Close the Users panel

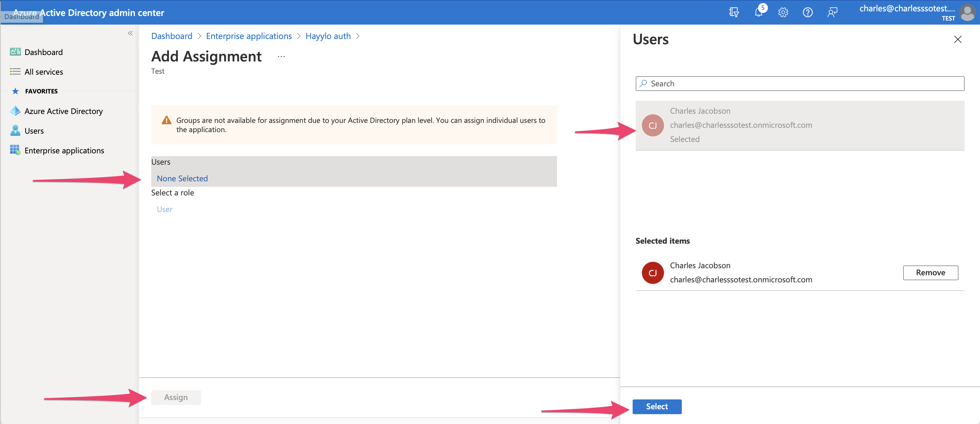point(958,40)
